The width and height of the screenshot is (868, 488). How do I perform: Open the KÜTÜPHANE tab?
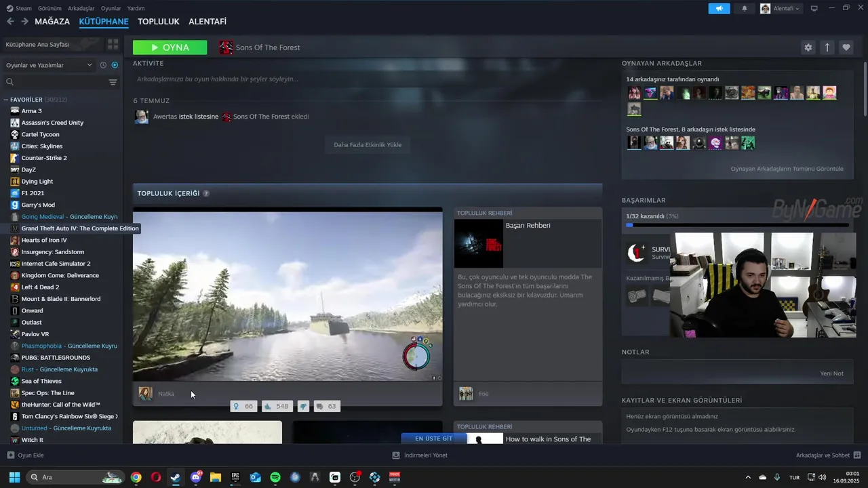coord(104,22)
